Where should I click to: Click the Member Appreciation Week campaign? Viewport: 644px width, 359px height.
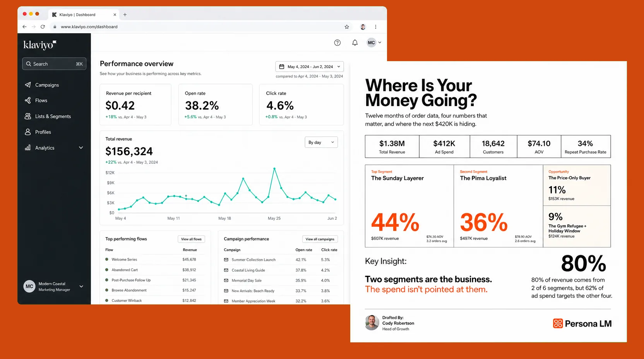(253, 301)
